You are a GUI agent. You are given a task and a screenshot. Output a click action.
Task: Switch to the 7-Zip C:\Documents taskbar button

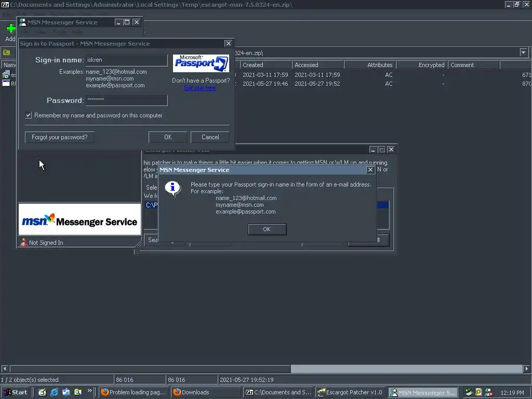(278, 392)
